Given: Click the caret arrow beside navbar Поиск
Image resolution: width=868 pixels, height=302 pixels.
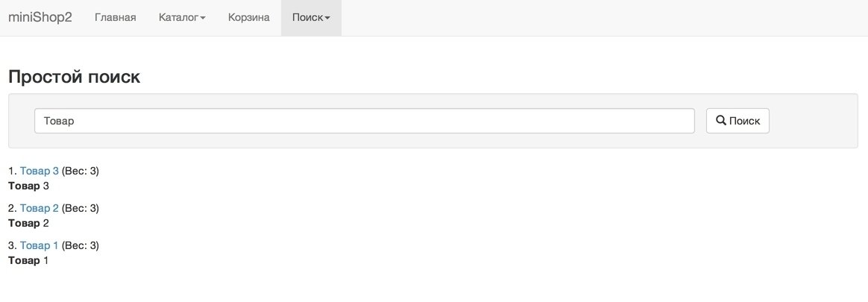Looking at the screenshot, I should point(327,18).
